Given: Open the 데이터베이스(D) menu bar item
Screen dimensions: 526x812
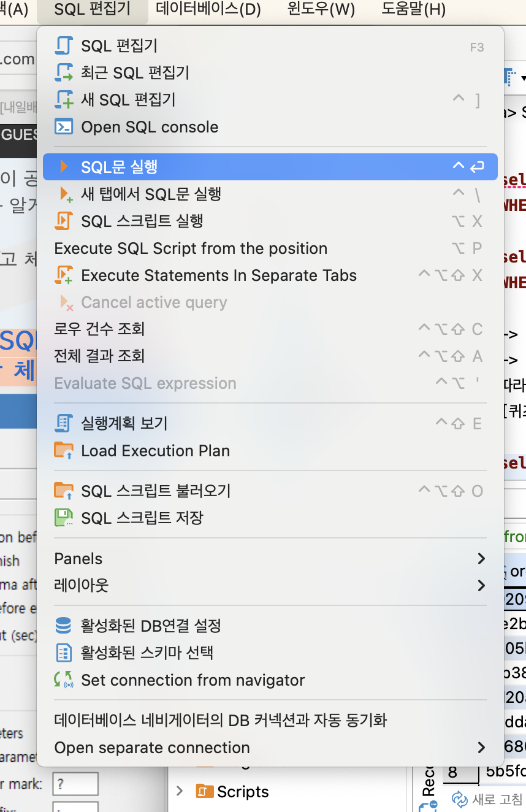Looking at the screenshot, I should [208, 10].
